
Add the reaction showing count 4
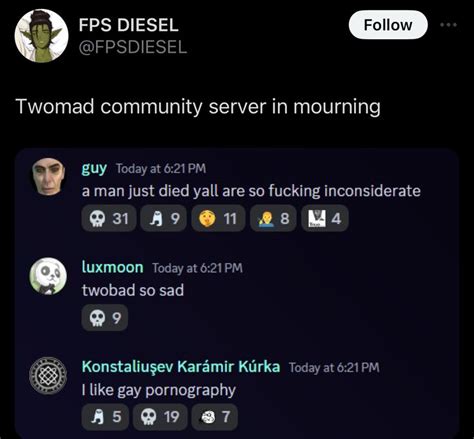coord(325,219)
